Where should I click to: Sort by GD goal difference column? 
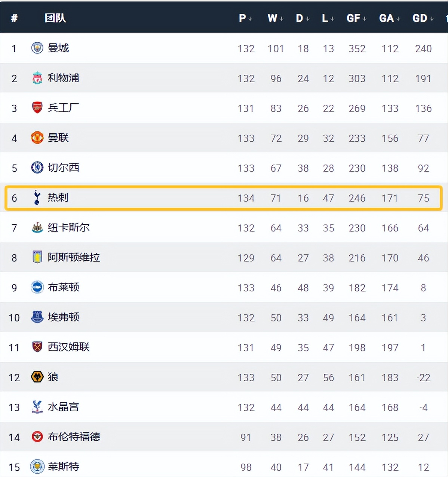pos(423,18)
